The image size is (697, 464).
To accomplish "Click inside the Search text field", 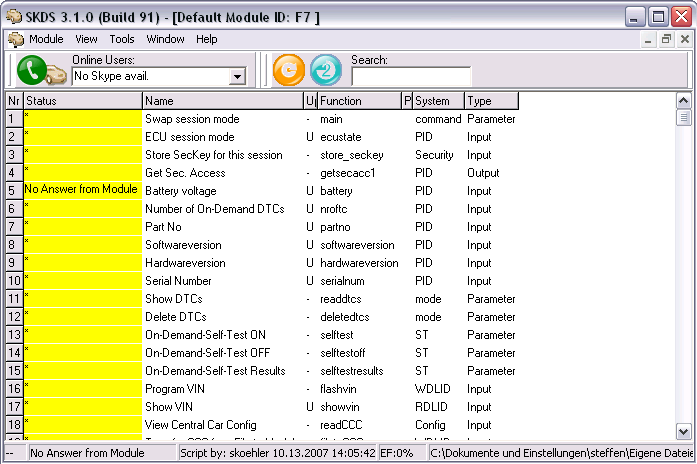I will (x=411, y=76).
